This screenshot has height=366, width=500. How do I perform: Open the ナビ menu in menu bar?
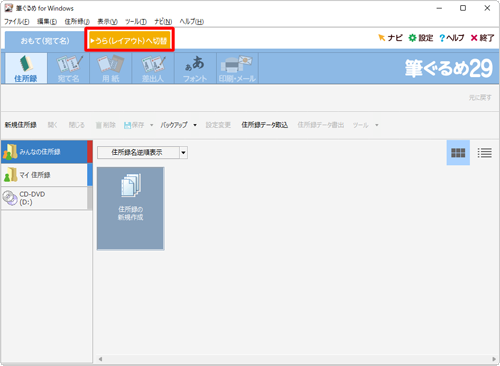coord(163,22)
